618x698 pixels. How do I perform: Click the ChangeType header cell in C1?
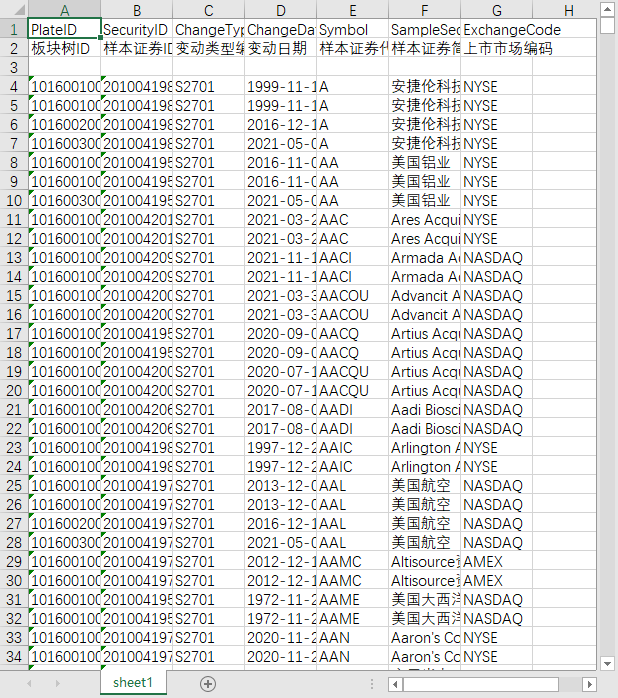208,29
